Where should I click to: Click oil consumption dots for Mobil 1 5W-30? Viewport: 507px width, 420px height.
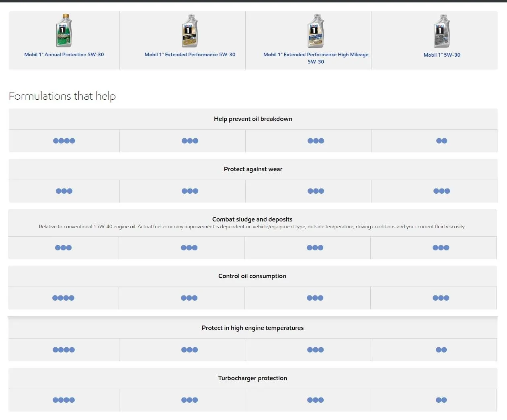point(441,298)
